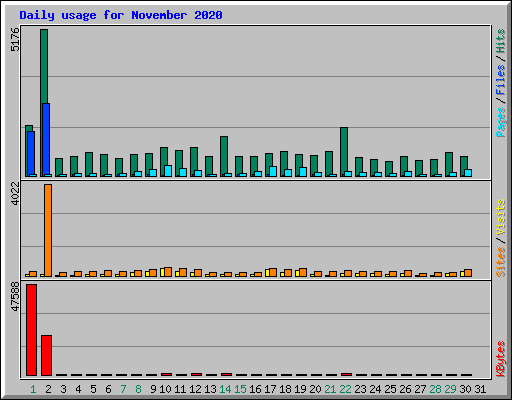Click the green Hits bar for day 22
Screen dimensions: 512x400
coord(344,149)
